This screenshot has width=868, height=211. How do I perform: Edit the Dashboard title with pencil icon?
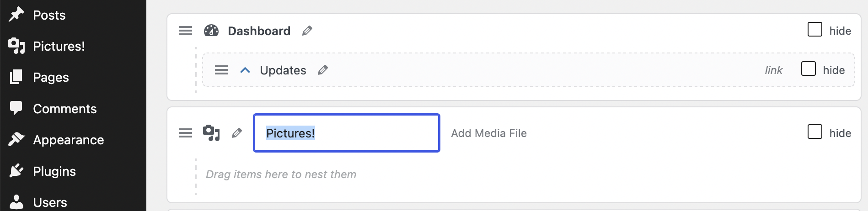(x=307, y=31)
